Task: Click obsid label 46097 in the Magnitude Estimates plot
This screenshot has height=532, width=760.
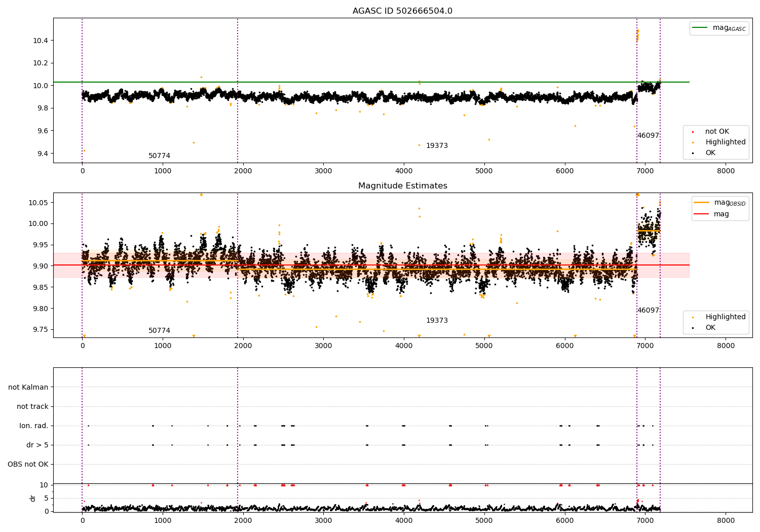Action: click(648, 311)
